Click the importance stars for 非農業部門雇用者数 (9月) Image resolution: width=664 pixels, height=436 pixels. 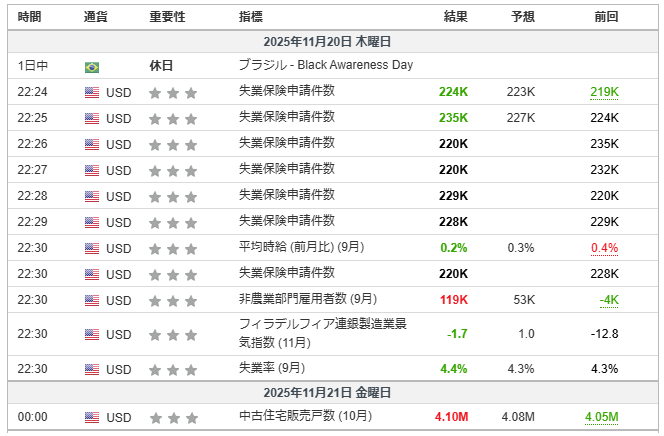[x=173, y=299]
